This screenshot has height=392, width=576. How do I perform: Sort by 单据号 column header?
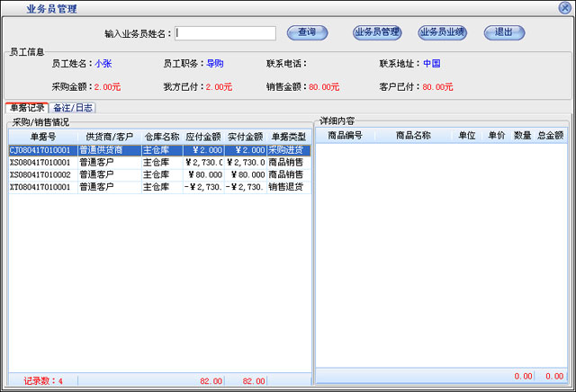pos(43,137)
